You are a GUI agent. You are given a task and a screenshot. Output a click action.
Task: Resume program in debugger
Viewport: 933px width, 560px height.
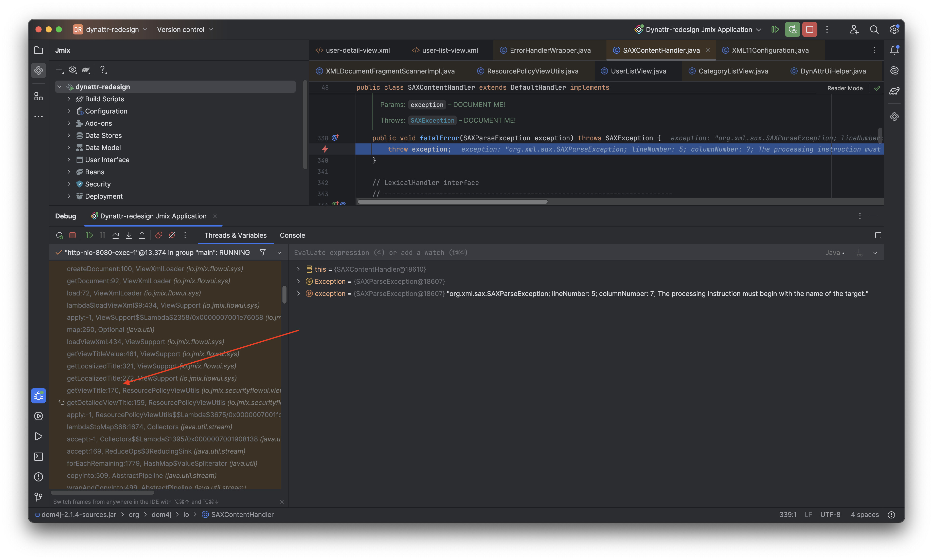point(89,235)
